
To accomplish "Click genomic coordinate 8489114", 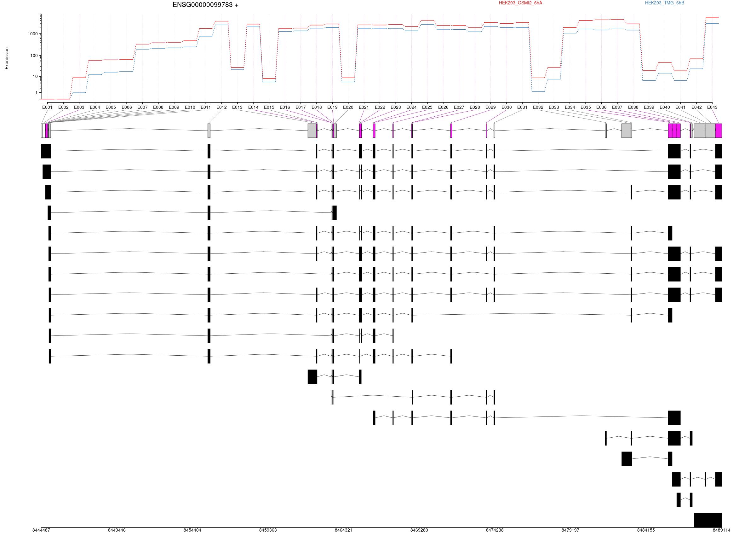I will pos(721,530).
